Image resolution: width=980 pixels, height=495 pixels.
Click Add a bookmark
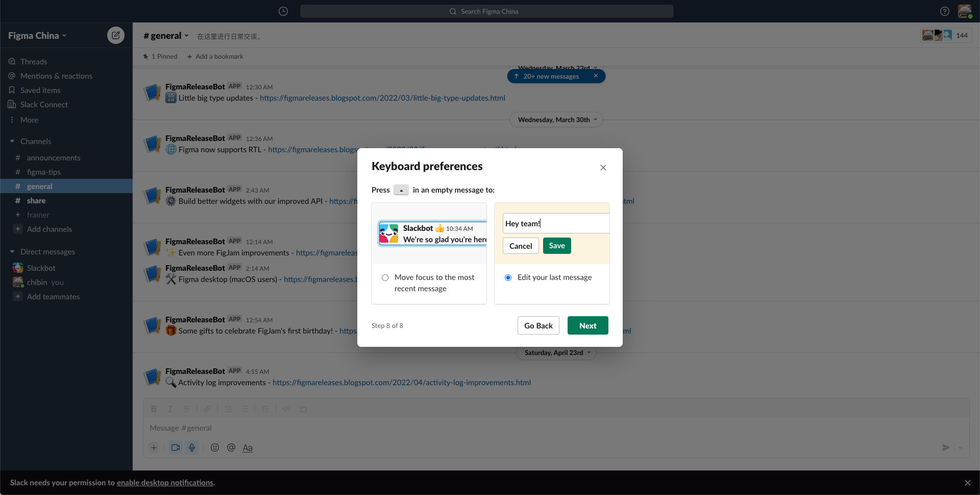tap(215, 56)
